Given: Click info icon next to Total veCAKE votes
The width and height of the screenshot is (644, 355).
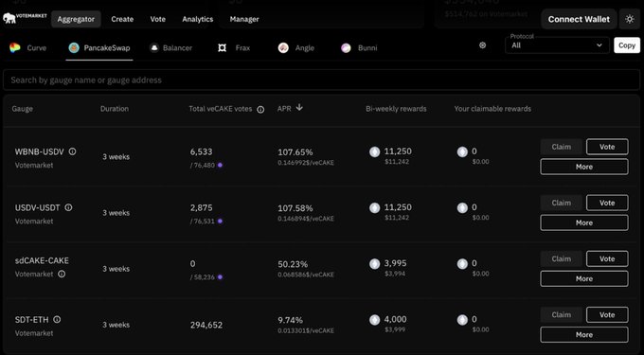Looking at the screenshot, I should pyautogui.click(x=260, y=110).
